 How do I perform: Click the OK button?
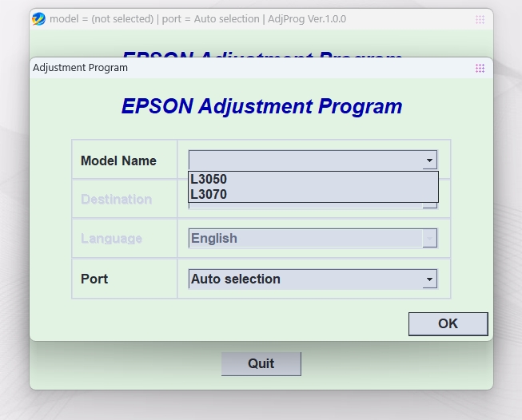(x=448, y=324)
